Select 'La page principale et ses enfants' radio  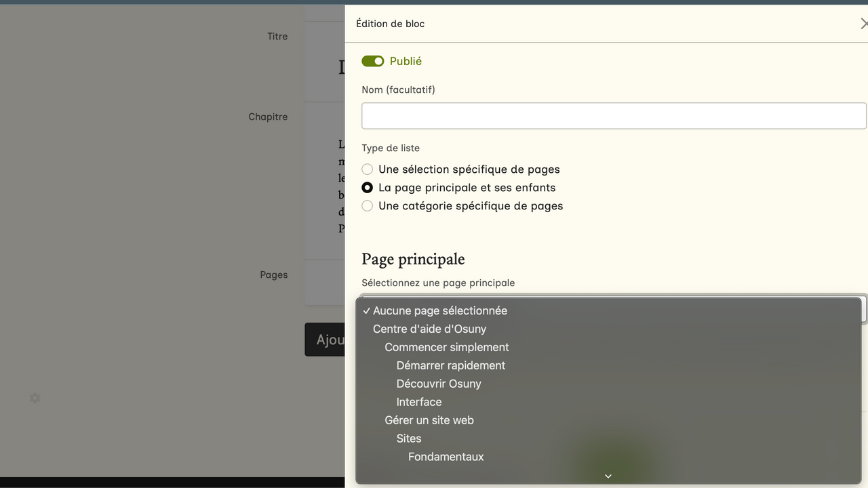(x=368, y=188)
